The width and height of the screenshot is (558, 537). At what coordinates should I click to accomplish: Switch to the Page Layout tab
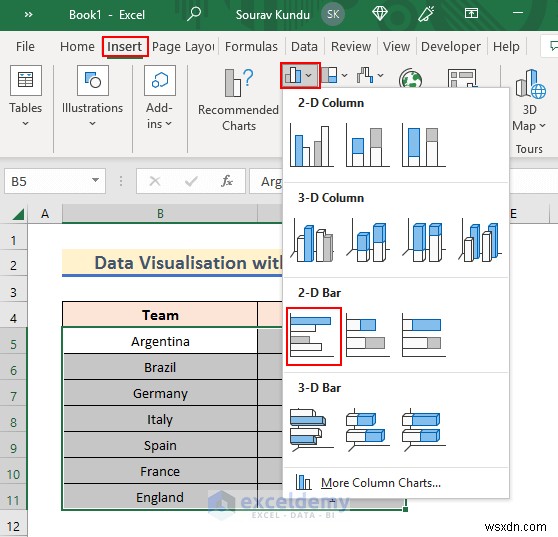click(183, 47)
